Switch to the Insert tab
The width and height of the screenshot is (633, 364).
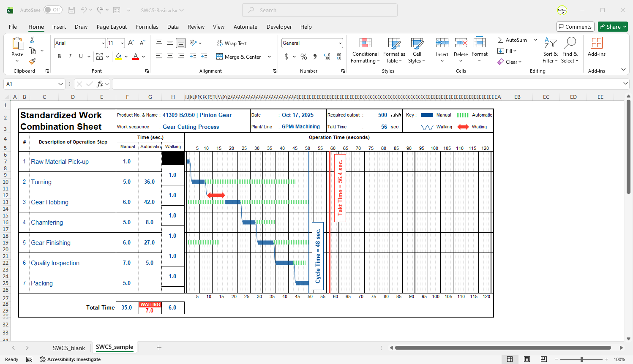[x=59, y=27]
